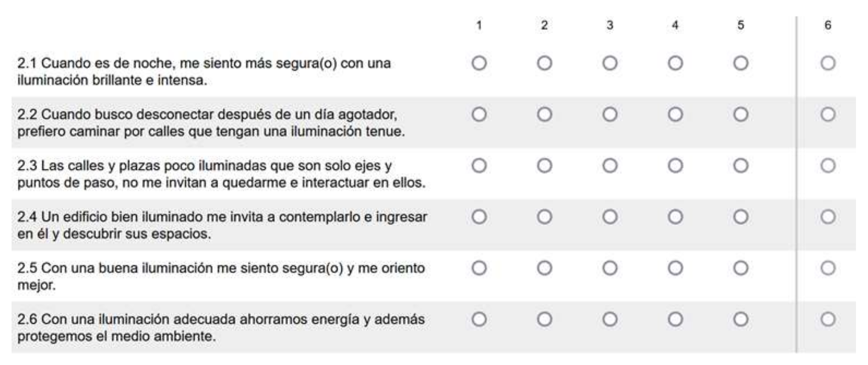Screen dimensions: 868x365
Task: Pick rating 4 for the 2.6 energy statement
Action: click(675, 319)
